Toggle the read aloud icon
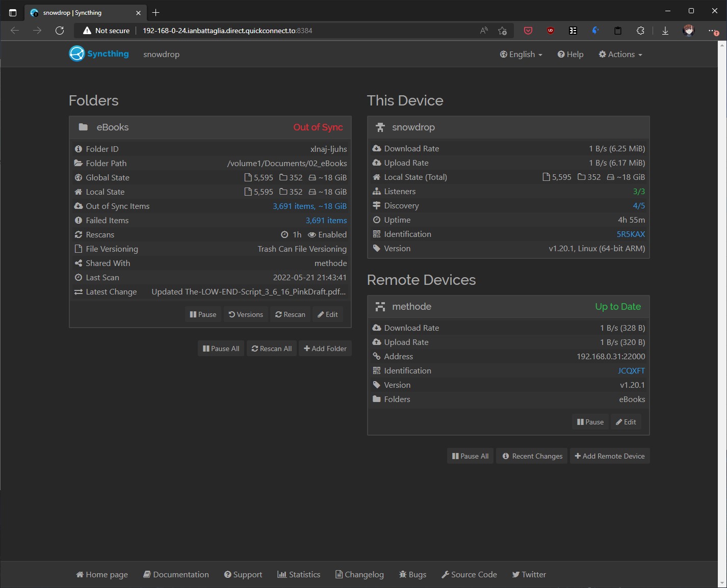Image resolution: width=727 pixels, height=588 pixels. click(x=484, y=31)
